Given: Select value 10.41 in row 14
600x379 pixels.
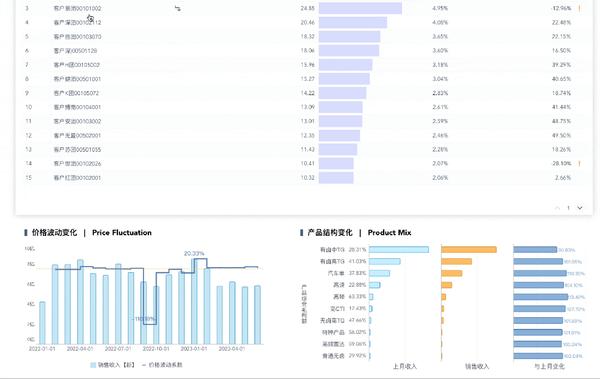Looking at the screenshot, I should point(308,163).
